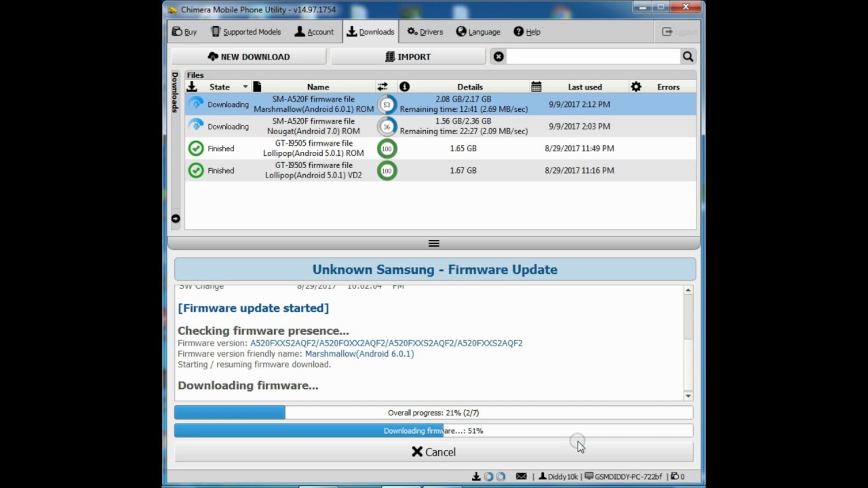Click the Diddy10k user entry in the status bar
The width and height of the screenshot is (868, 488).
pyautogui.click(x=558, y=476)
